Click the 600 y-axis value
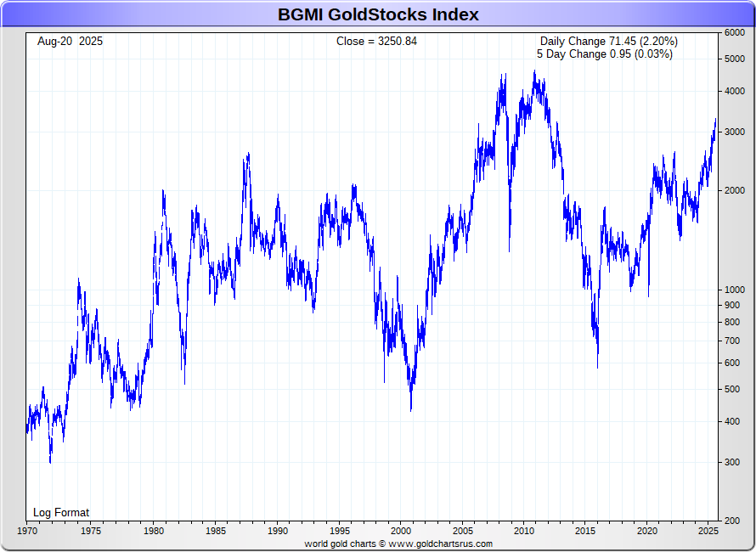The width and height of the screenshot is (756, 552). point(732,363)
